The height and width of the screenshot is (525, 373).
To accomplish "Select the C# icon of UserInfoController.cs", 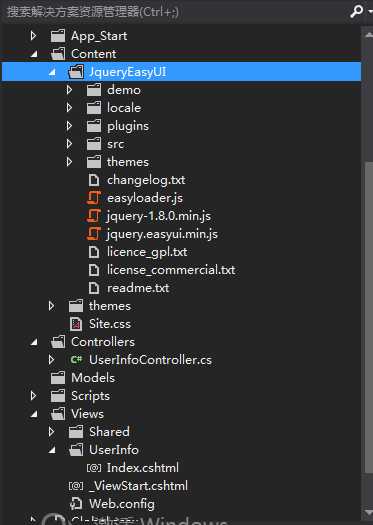I will tap(76, 360).
